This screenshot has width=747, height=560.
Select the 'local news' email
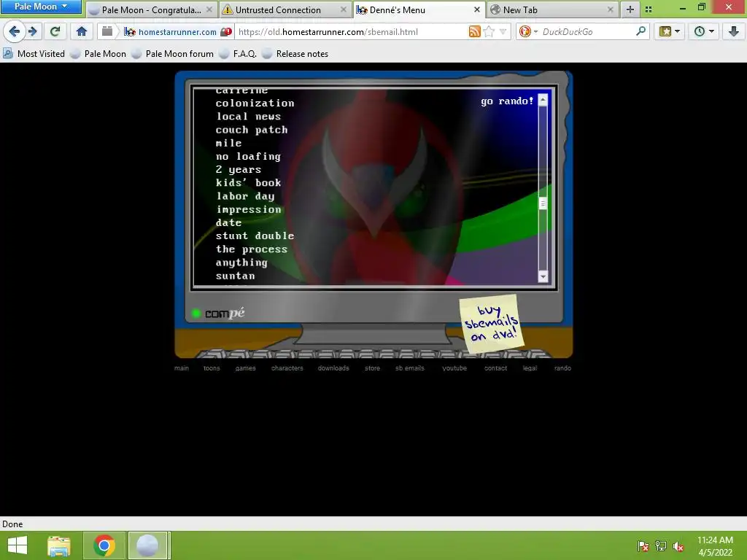point(248,117)
